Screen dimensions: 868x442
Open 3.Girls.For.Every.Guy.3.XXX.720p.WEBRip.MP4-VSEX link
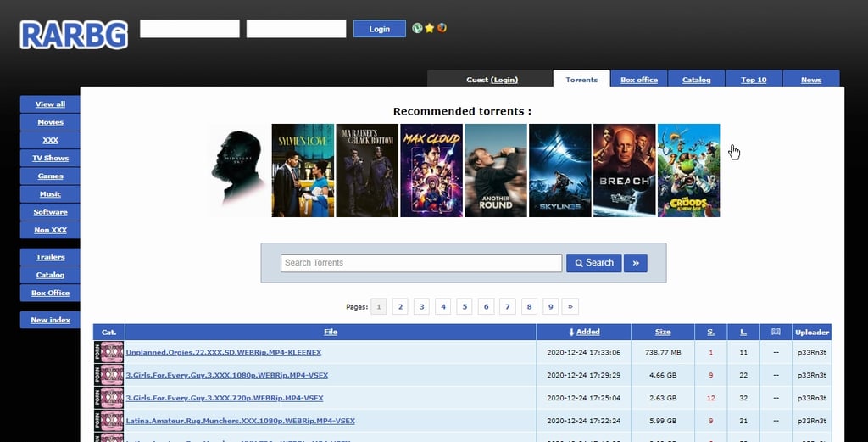click(x=225, y=398)
